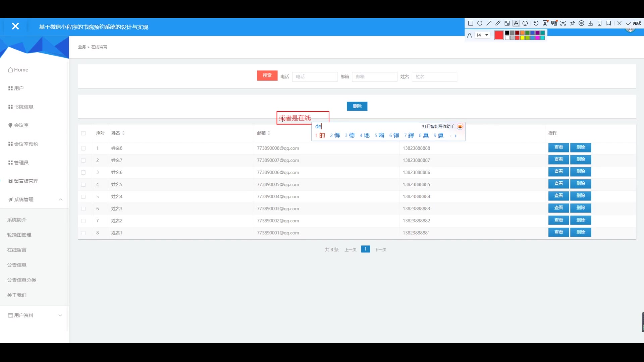
Task: Pick the yellow color swatch
Action: click(523, 38)
